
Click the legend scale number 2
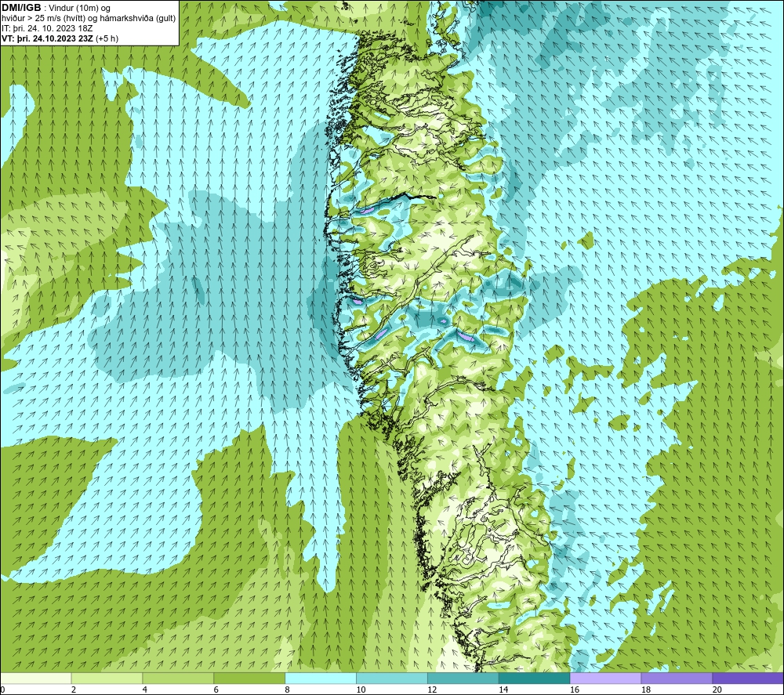[x=74, y=690]
